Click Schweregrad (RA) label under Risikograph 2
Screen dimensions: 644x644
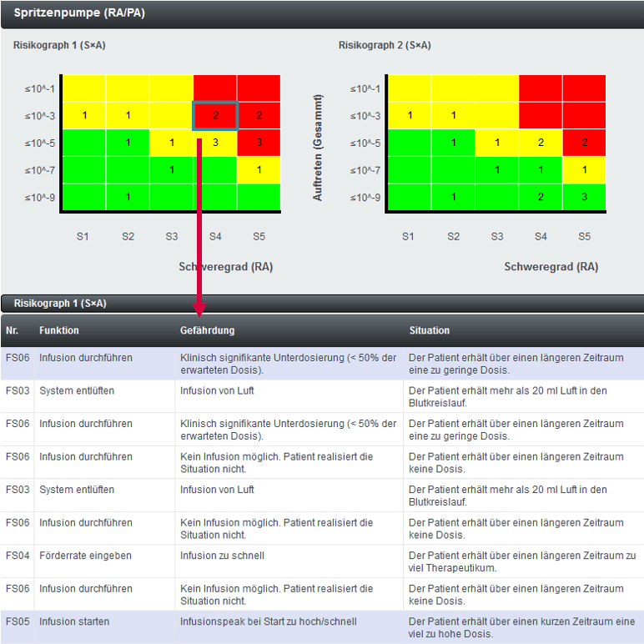click(551, 267)
